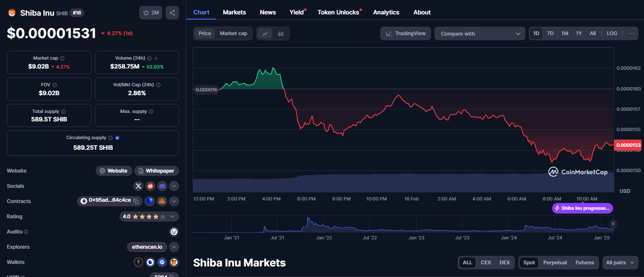Click the blue shield icon in Contracts row
The height and width of the screenshot is (277, 644).
[x=149, y=201]
